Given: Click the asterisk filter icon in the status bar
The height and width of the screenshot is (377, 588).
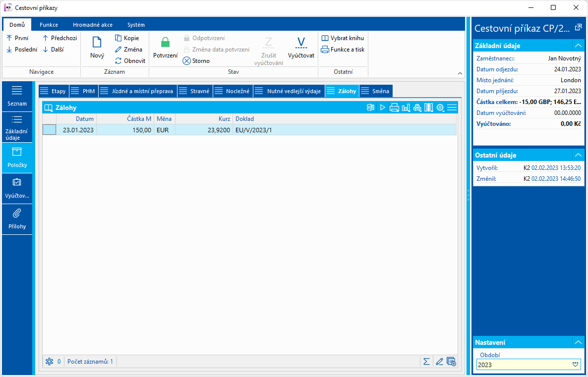Looking at the screenshot, I should (x=49, y=362).
